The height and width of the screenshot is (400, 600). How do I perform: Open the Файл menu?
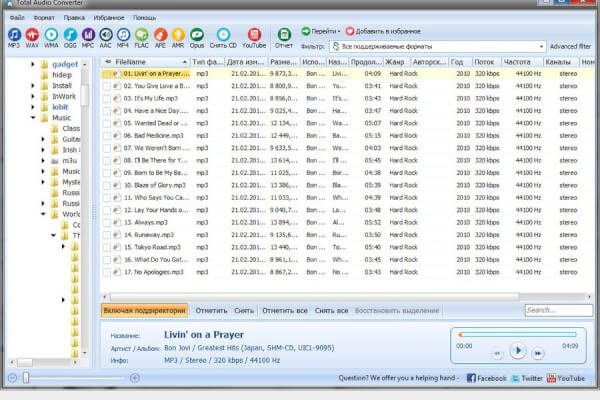point(17,18)
